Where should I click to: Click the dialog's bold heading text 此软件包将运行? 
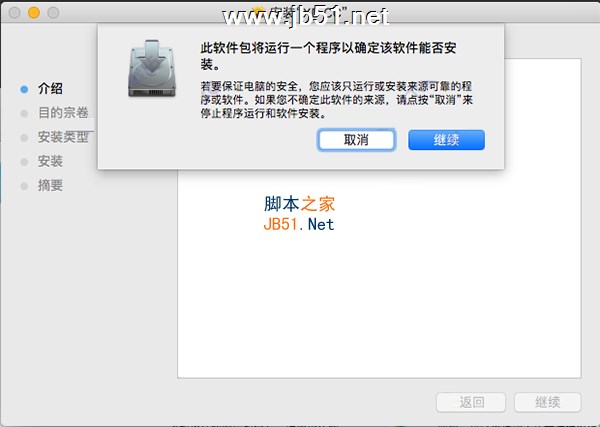[x=328, y=56]
